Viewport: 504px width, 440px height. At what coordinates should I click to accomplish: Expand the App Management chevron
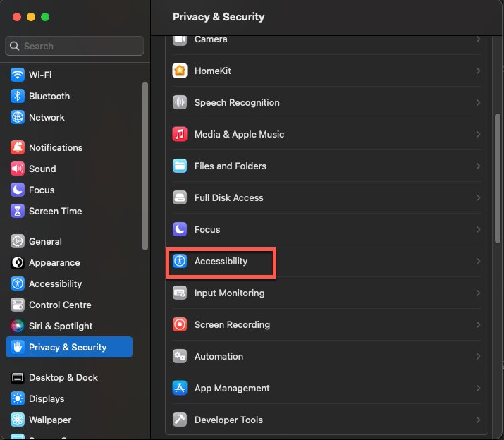pos(479,389)
